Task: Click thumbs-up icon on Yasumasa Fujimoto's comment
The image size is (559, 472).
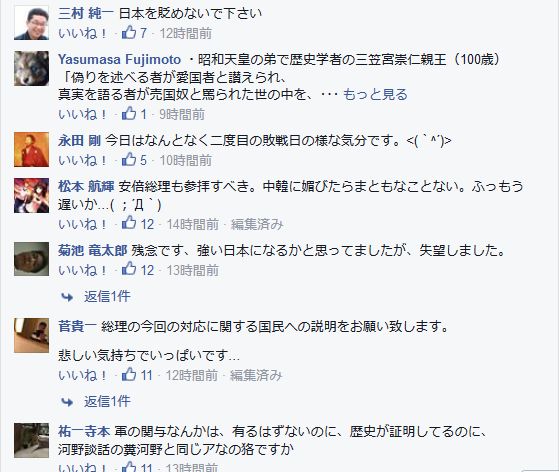Action: coord(129,113)
